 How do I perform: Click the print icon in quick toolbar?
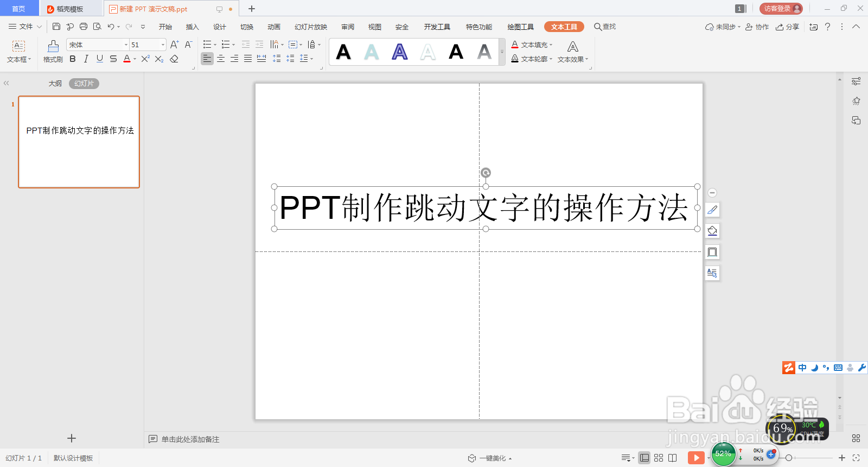tap(84, 26)
